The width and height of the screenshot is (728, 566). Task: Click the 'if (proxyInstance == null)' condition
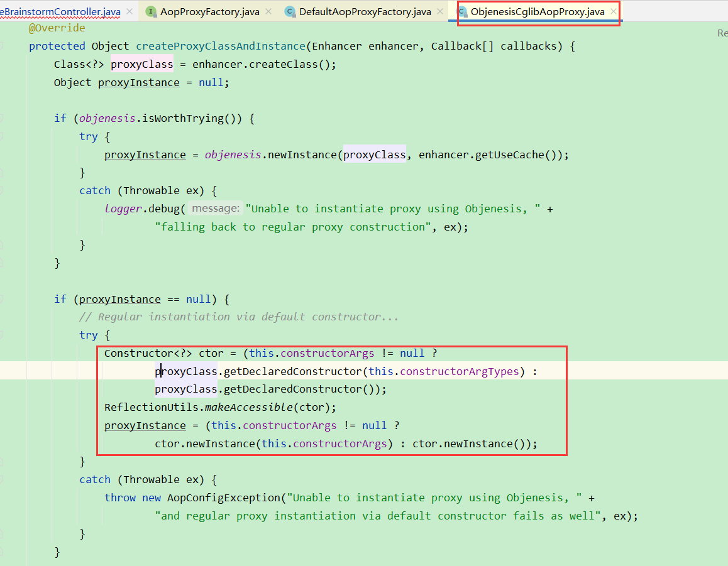[135, 299]
